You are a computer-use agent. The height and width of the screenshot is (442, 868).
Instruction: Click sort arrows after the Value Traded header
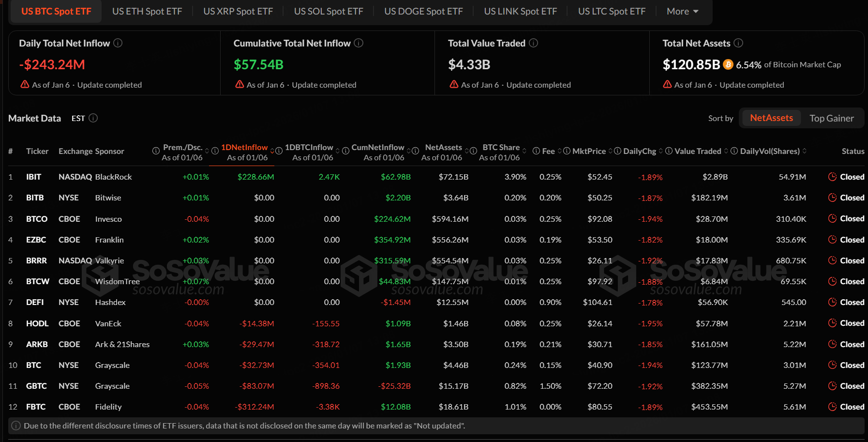(726, 151)
